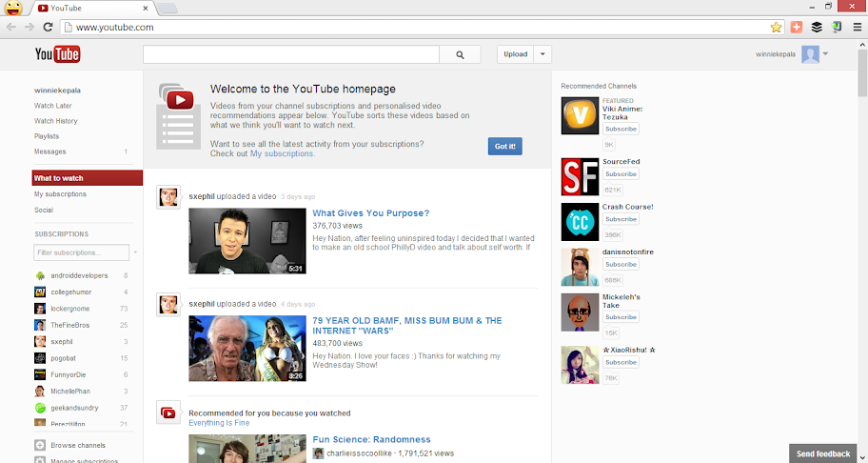Open lockergnome subscription icon
Screen dimensions: 868x463
click(x=40, y=309)
